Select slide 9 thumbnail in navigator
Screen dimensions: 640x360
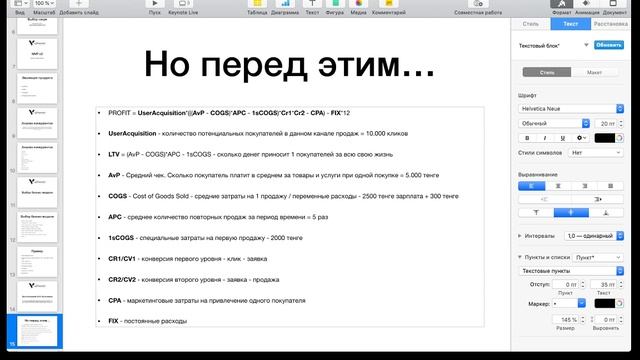pos(37,123)
